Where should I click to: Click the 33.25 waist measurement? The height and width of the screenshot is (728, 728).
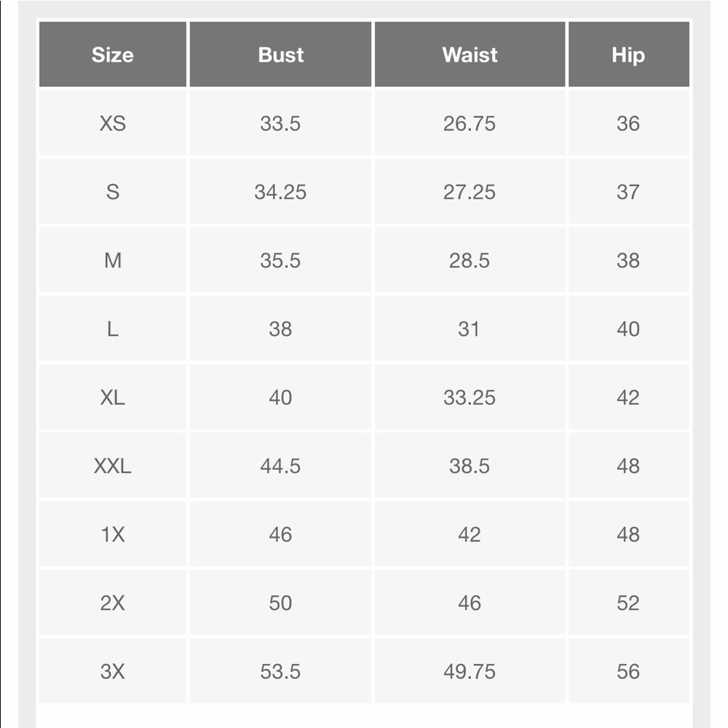click(x=470, y=397)
